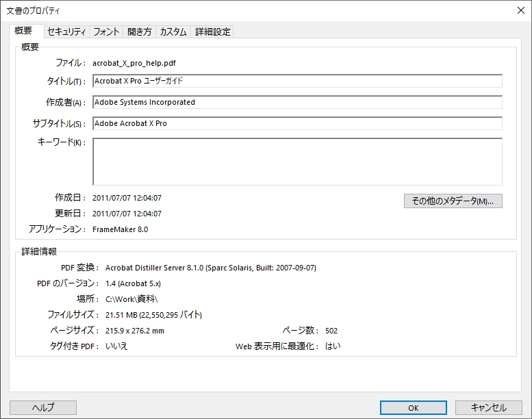Click the FrameMaker 8.0 application value
Image resolution: width=532 pixels, height=419 pixels.
click(x=120, y=229)
